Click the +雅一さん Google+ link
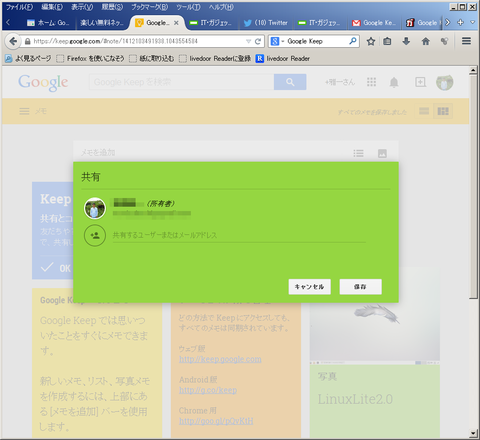This screenshot has height=440, width=480. click(x=340, y=82)
